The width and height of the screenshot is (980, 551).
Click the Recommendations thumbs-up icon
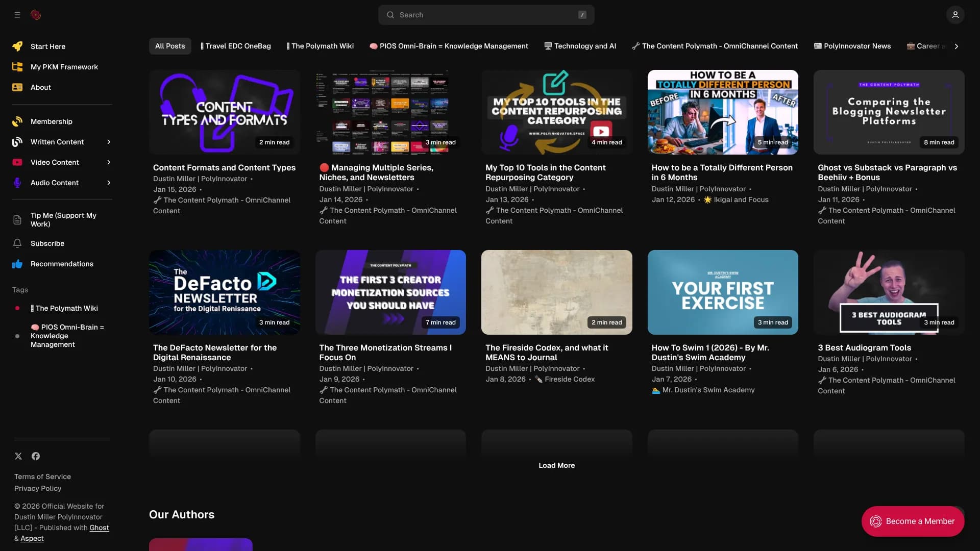pyautogui.click(x=17, y=264)
